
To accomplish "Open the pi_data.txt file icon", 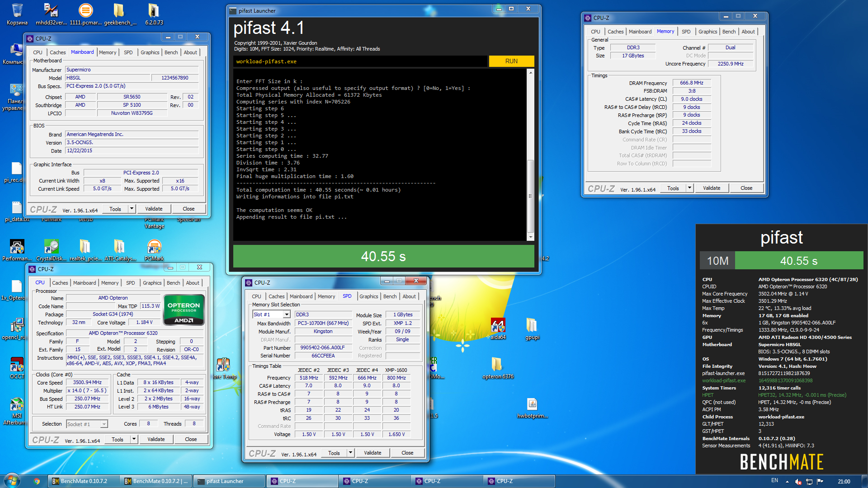I will coord(17,211).
